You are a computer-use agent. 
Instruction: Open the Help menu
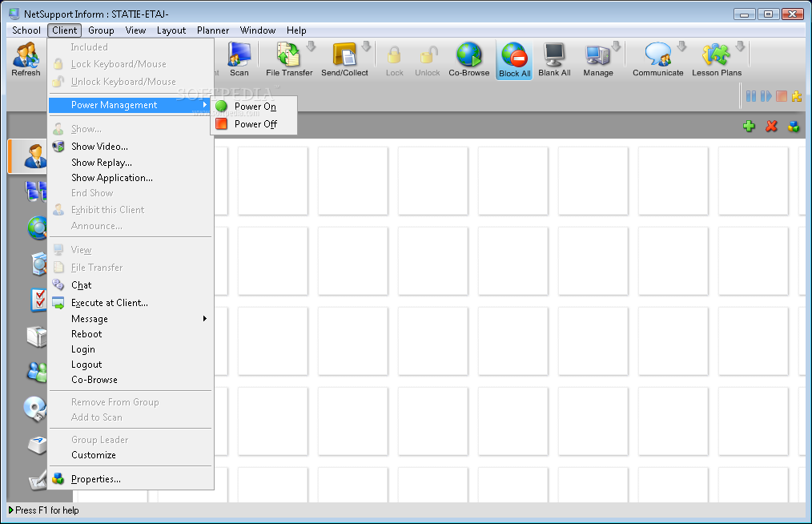(297, 30)
